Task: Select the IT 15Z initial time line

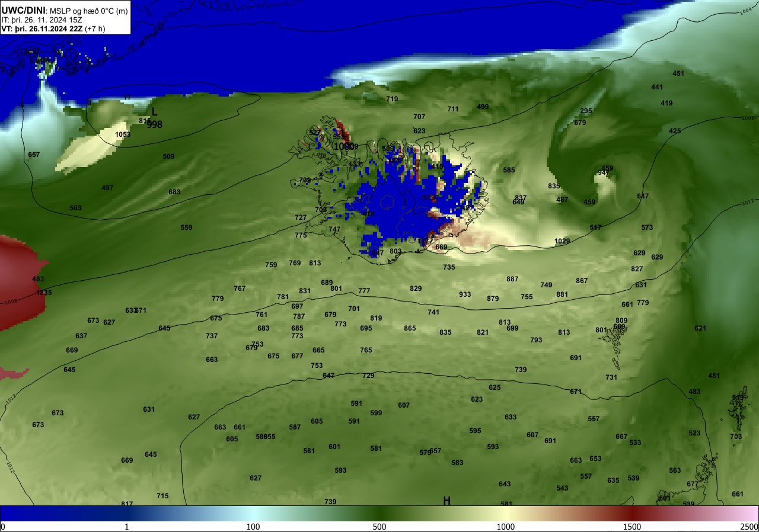Action: [x=42, y=20]
